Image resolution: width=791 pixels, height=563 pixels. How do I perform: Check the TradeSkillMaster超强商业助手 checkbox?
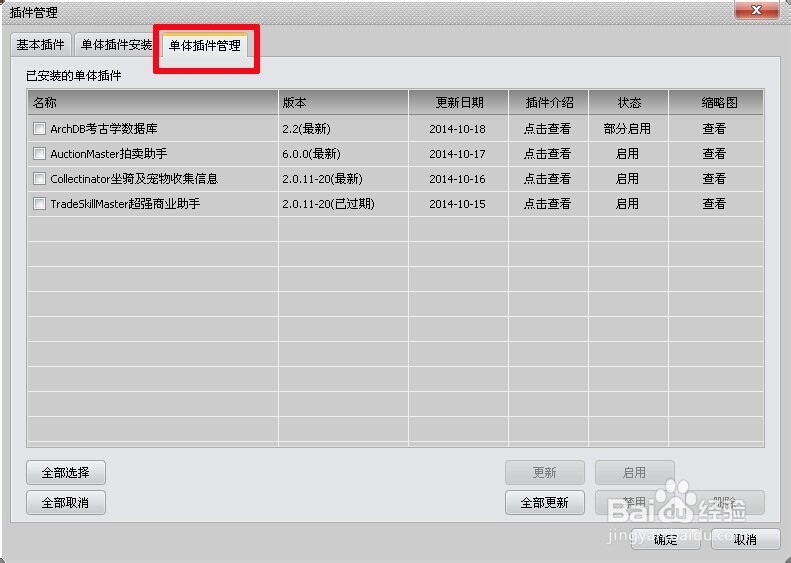coord(39,204)
